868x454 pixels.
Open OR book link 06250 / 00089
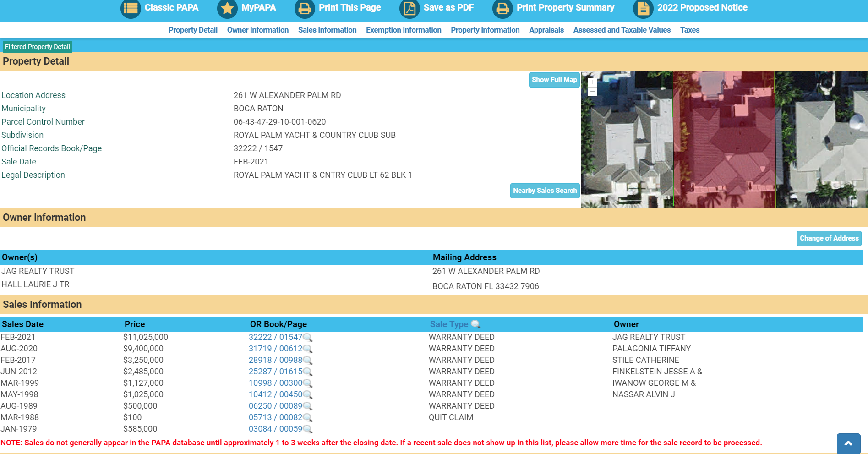(275, 406)
